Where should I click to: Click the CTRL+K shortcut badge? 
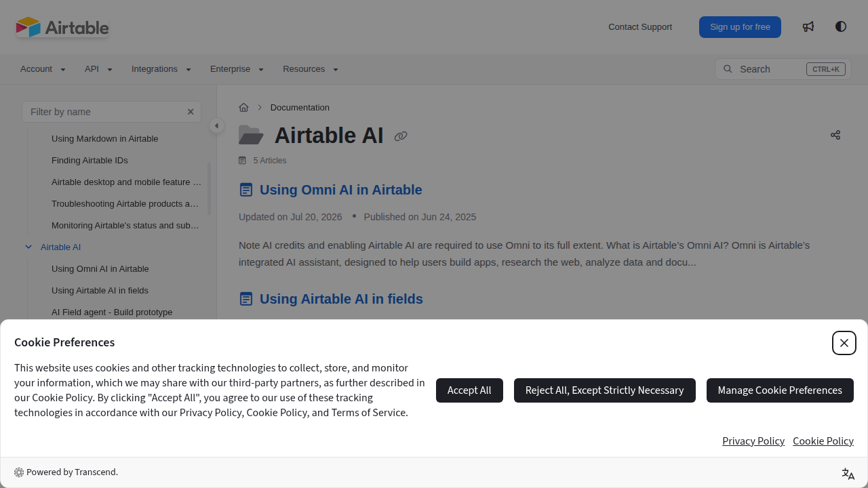(x=825, y=69)
